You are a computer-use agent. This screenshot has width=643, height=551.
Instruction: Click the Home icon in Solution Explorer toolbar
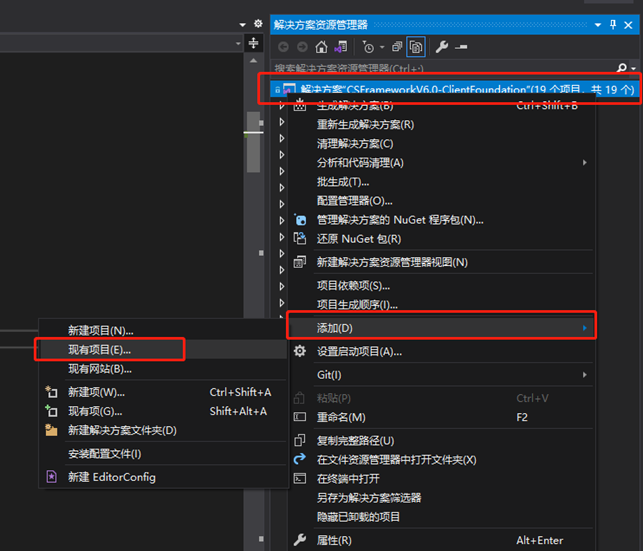click(x=322, y=47)
